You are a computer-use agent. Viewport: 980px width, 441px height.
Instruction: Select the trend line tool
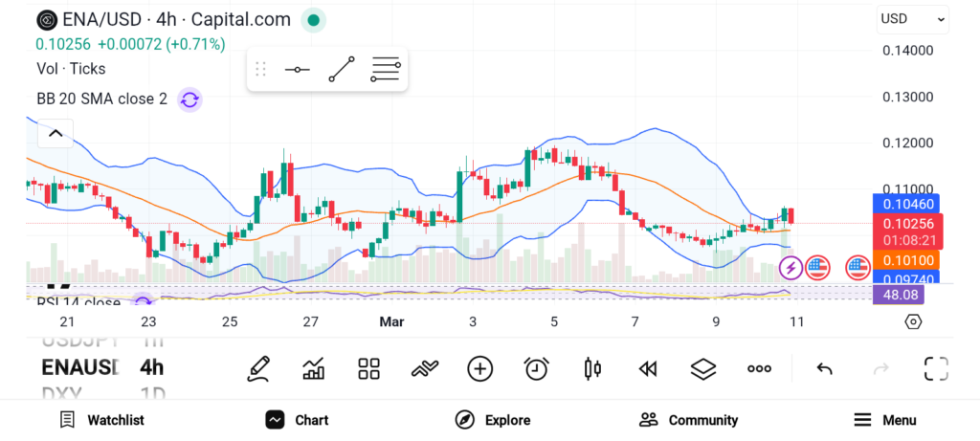[x=342, y=70]
